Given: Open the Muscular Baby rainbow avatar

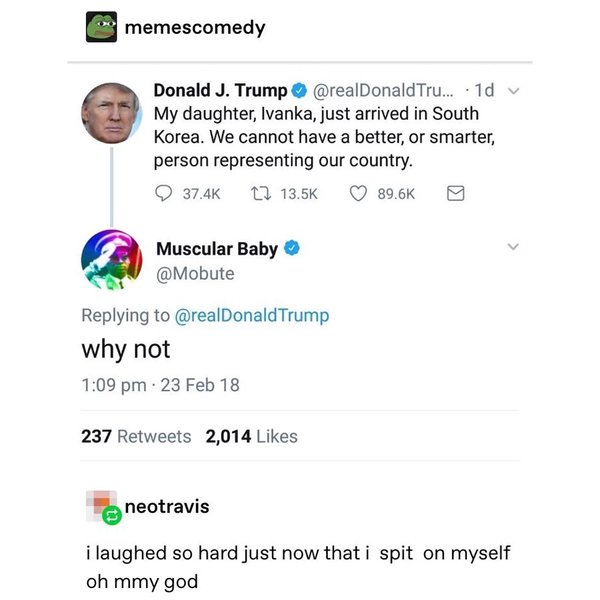Looking at the screenshot, I should [x=111, y=260].
